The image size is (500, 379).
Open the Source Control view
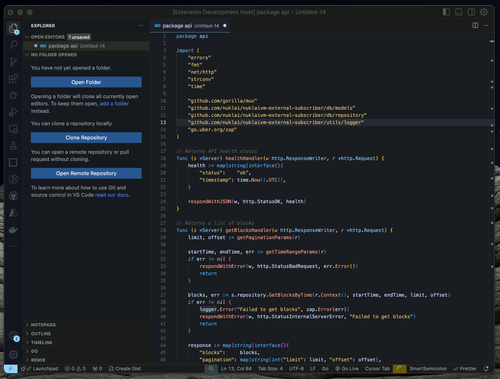[x=13, y=62]
